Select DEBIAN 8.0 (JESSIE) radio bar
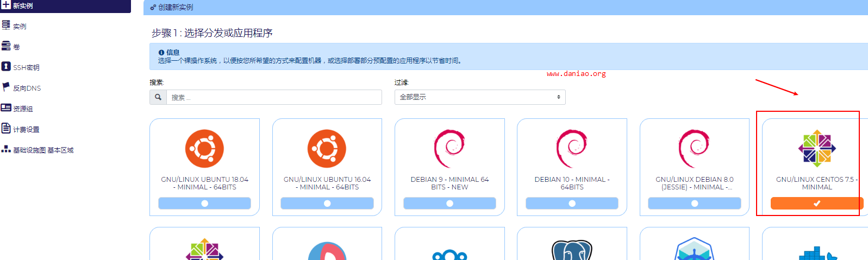This screenshot has width=868, height=260. coord(695,203)
